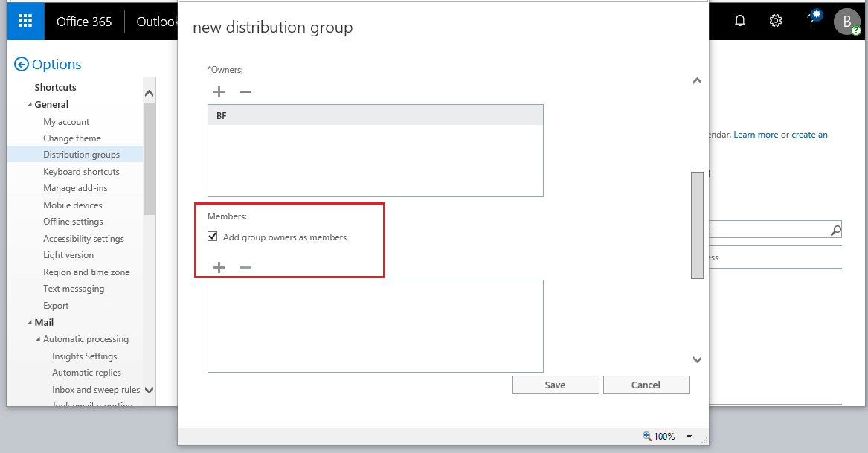
Task: Open the notifications bell
Action: 739,21
